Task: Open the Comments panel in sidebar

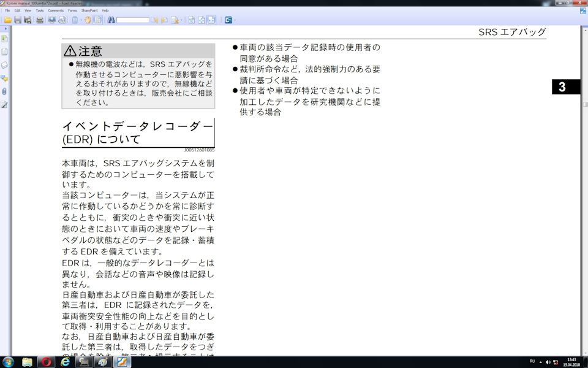Action: [4, 78]
